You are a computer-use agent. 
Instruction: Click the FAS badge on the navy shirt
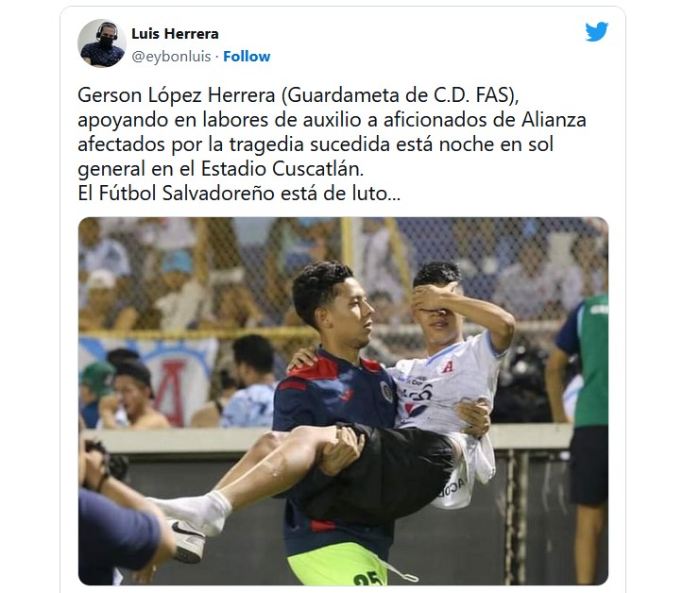click(x=386, y=392)
